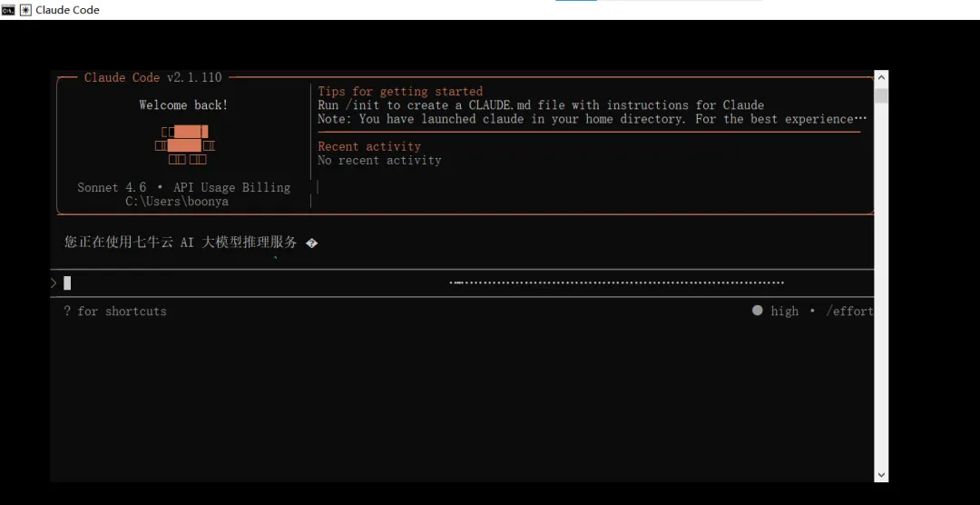
Task: Focus the prompt input line
Action: 463,283
